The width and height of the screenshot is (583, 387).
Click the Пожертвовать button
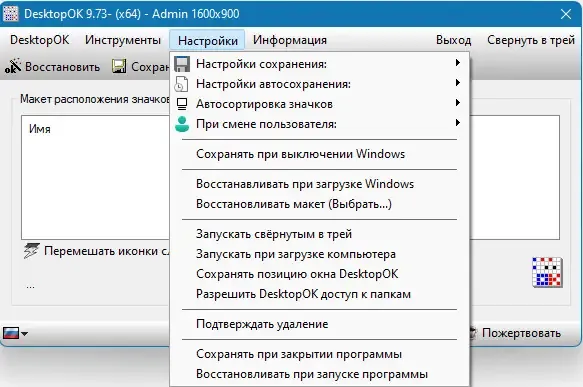pyautogui.click(x=521, y=333)
